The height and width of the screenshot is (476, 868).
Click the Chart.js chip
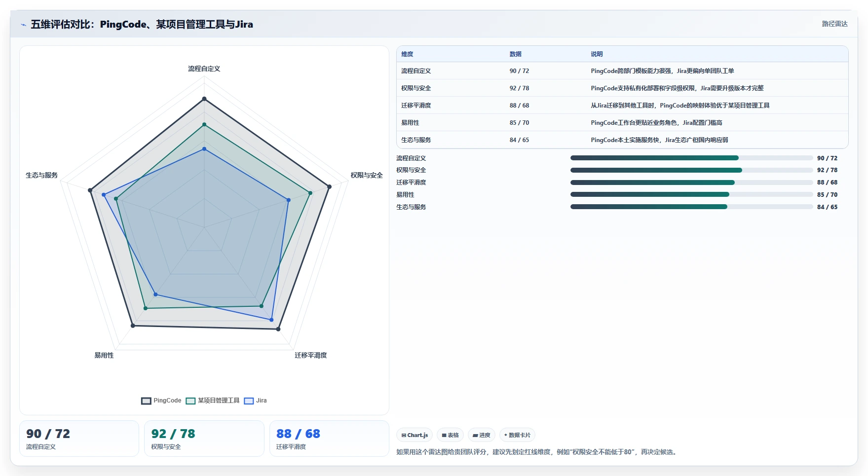pyautogui.click(x=415, y=435)
